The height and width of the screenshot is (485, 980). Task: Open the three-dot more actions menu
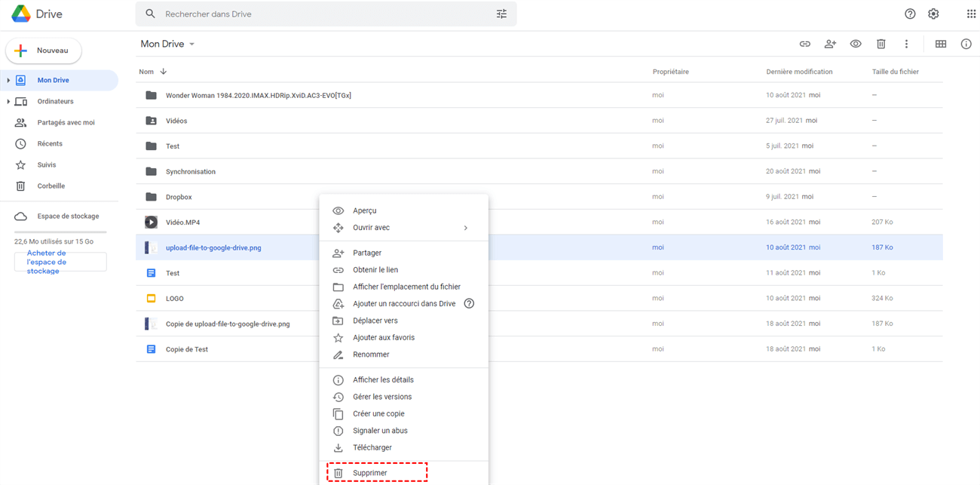pyautogui.click(x=906, y=44)
